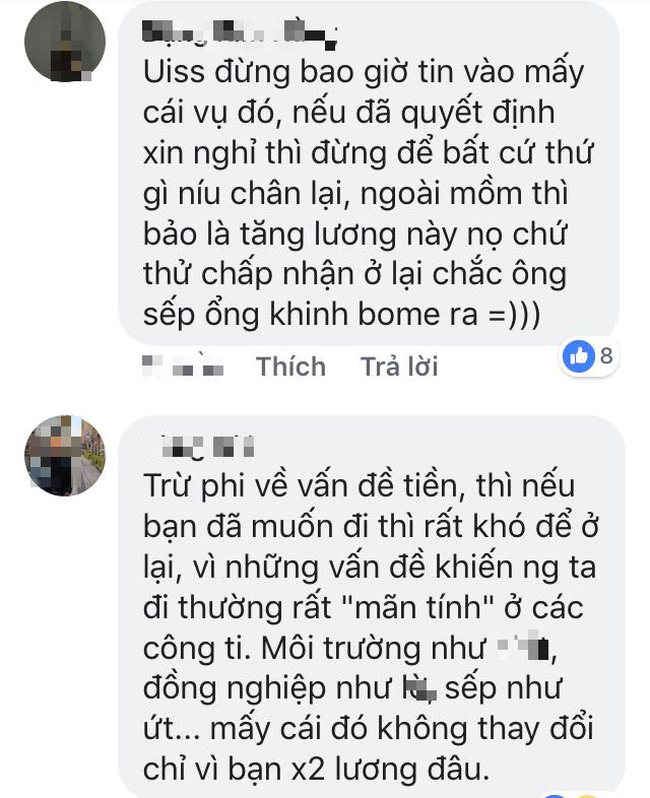650x798 pixels.
Task: Like the first comment using Thích
Action: pos(291,366)
